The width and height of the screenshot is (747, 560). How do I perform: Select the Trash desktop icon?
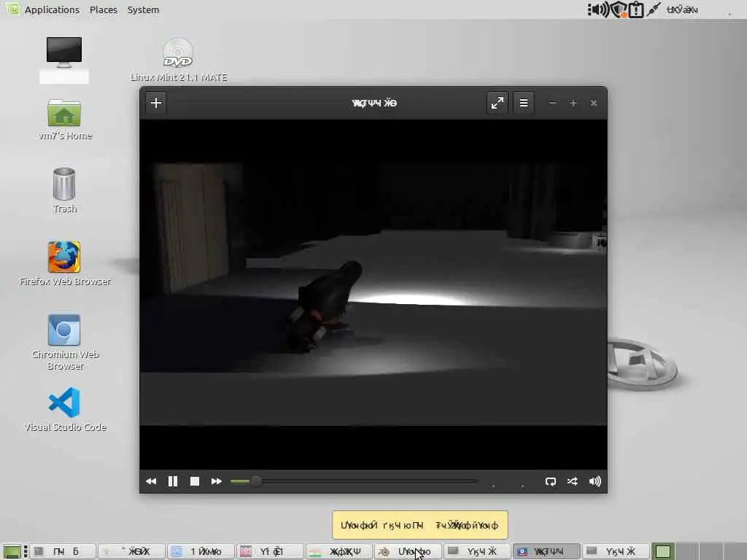click(x=64, y=190)
